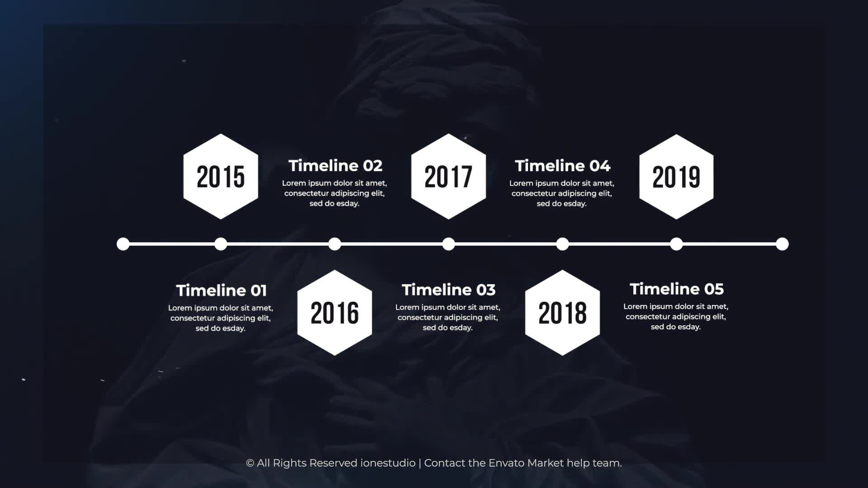Screen dimensions: 868x488
Task: Click the 2016 hexagon icon
Action: (x=335, y=312)
